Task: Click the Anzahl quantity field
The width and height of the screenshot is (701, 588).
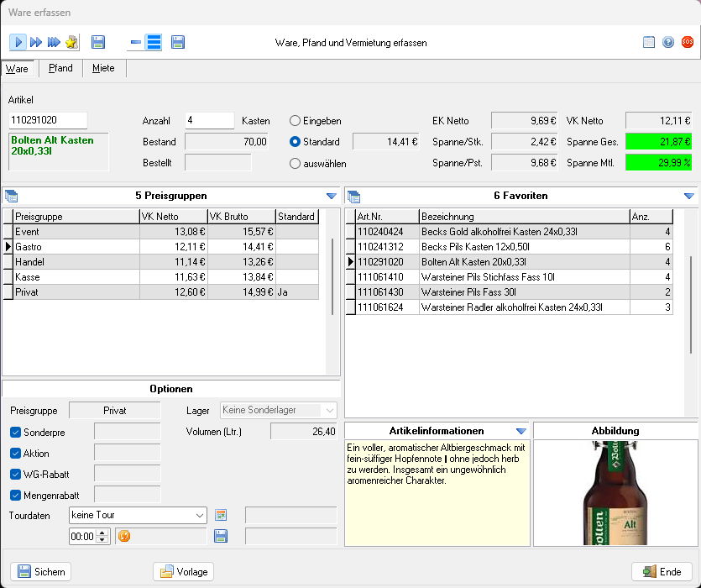Action: pos(209,120)
